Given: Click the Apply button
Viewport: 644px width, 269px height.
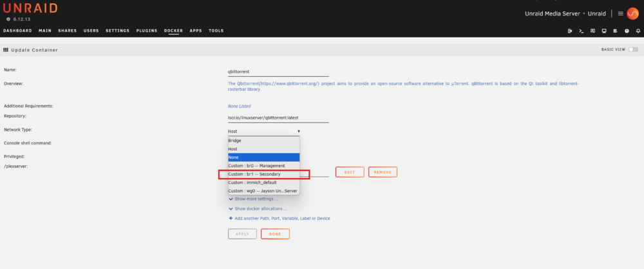Looking at the screenshot, I should [x=242, y=234].
